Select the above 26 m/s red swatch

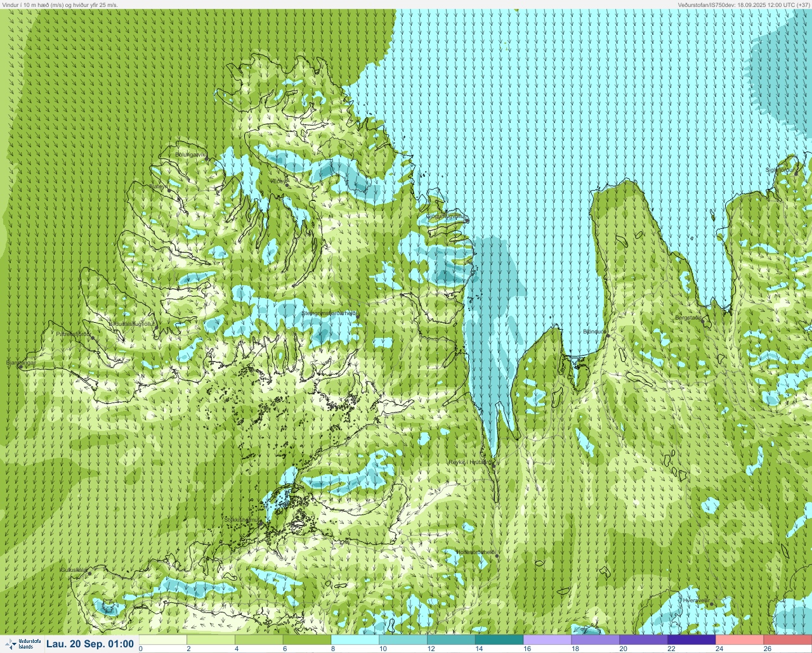(x=788, y=640)
